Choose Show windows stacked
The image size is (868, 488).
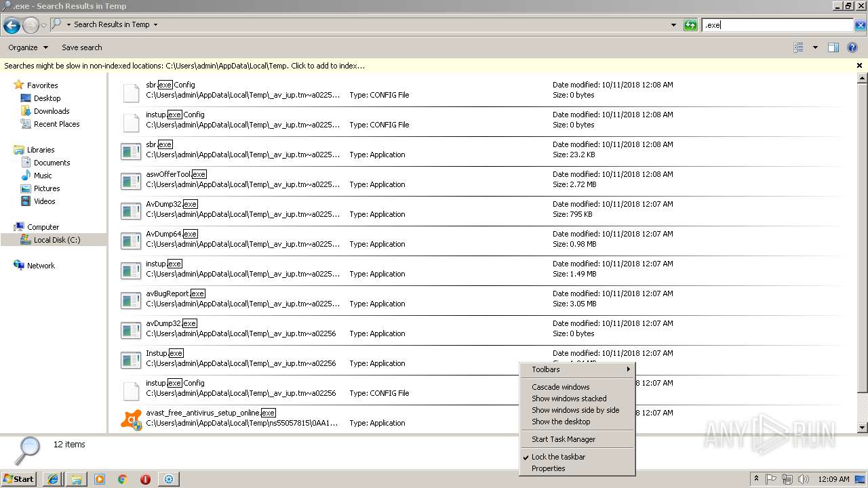(x=577, y=399)
